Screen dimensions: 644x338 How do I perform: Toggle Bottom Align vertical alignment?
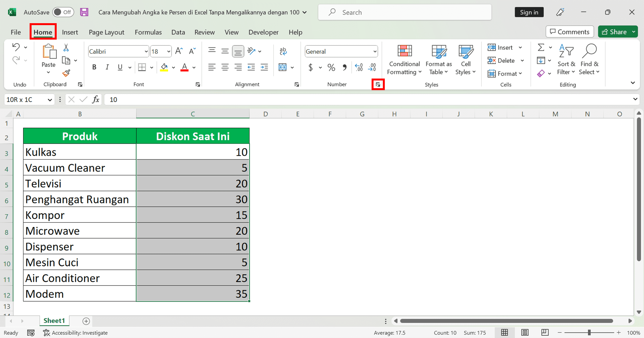pos(238,51)
